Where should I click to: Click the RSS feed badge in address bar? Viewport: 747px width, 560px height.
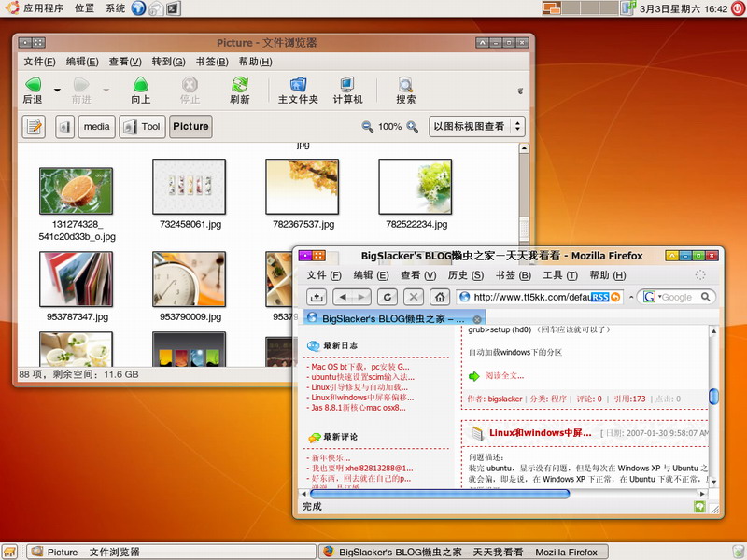coord(600,297)
